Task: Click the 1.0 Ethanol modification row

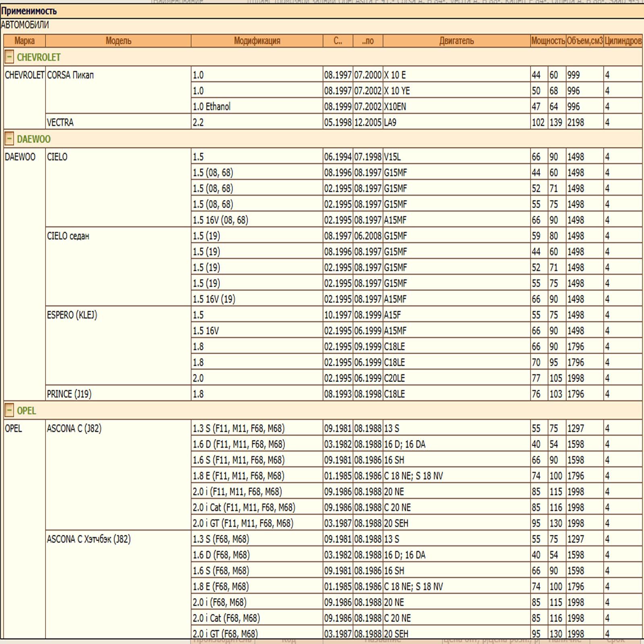Action: pos(212,107)
